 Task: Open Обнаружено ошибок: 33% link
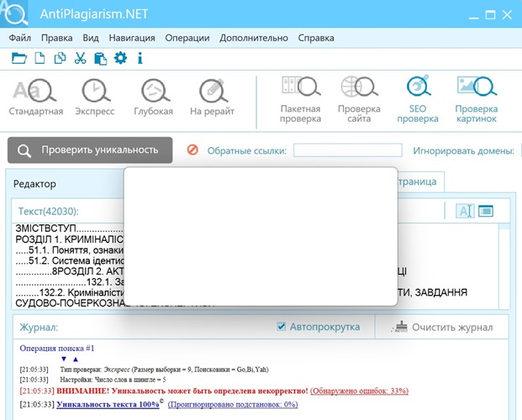(x=359, y=391)
